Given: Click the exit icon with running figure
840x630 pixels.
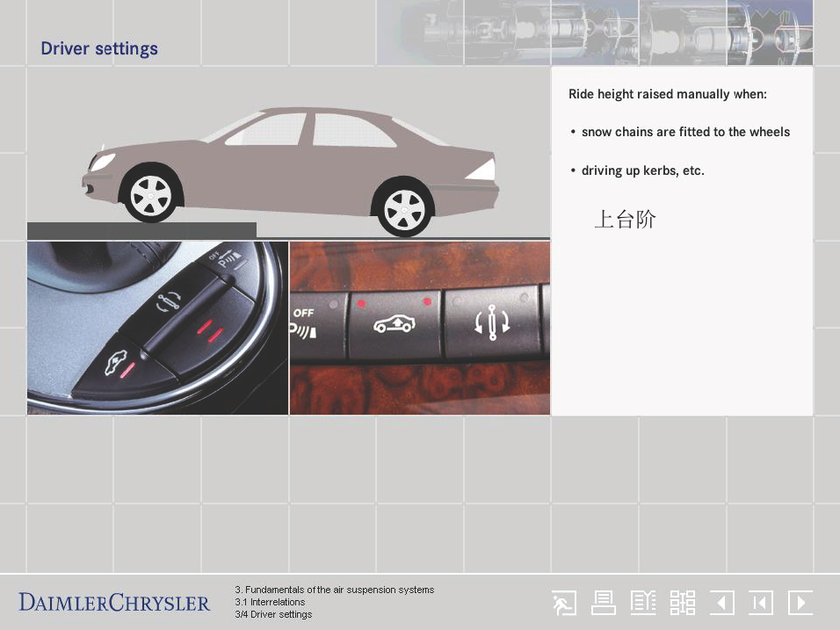Looking at the screenshot, I should click(564, 604).
